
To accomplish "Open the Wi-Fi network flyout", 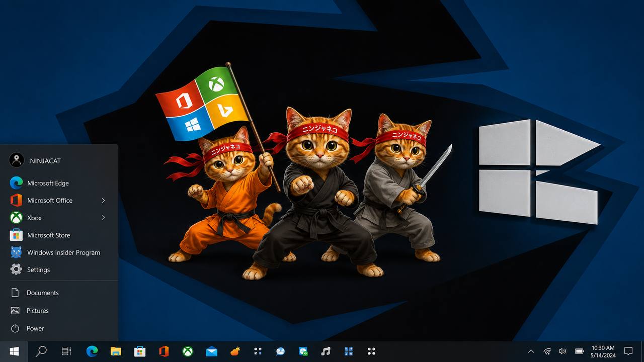I will [x=547, y=351].
